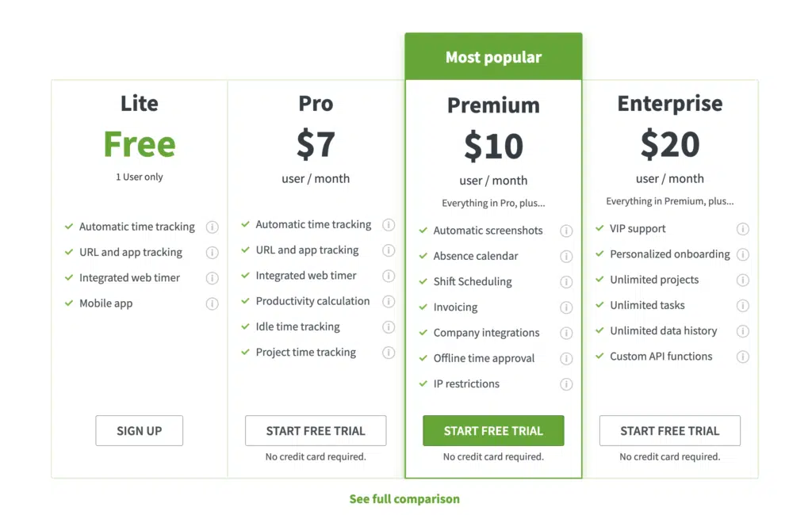Click info icon beside Lite Mobile app
This screenshot has height=515, width=812.
coord(212,303)
